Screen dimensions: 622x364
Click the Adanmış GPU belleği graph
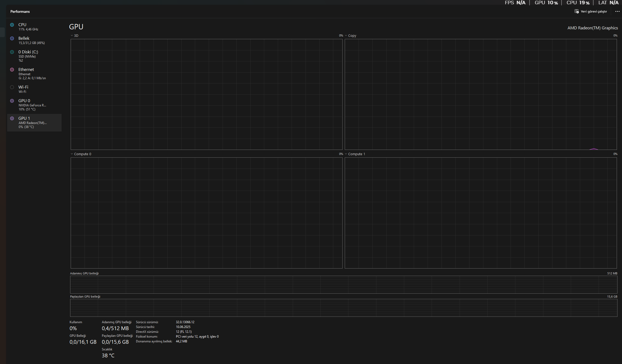344,285
